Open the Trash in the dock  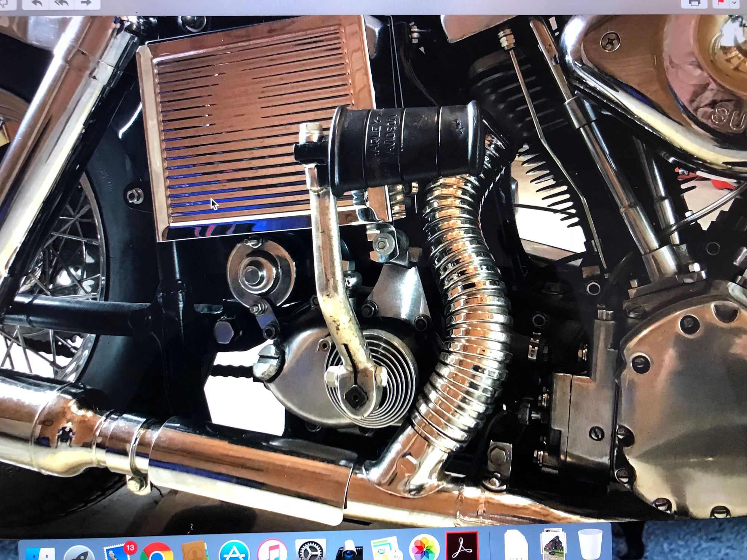tap(590, 545)
